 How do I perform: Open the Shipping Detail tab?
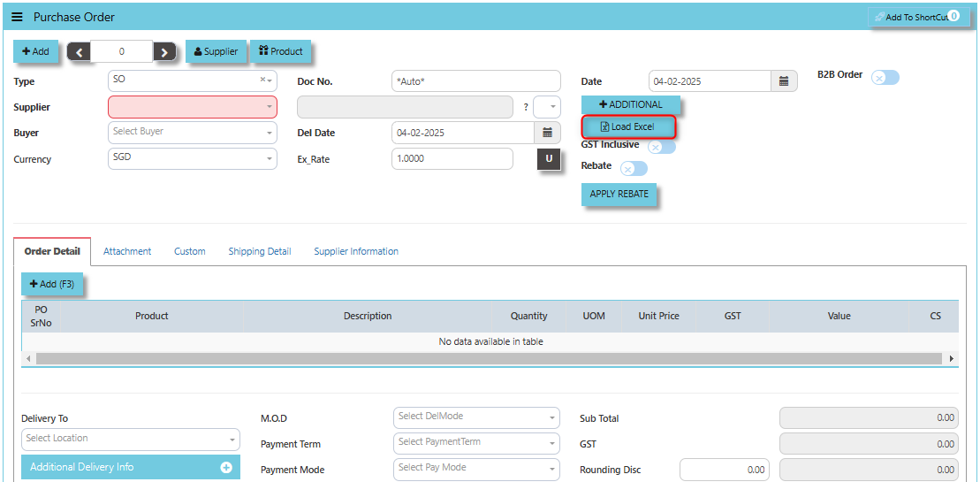(x=260, y=251)
